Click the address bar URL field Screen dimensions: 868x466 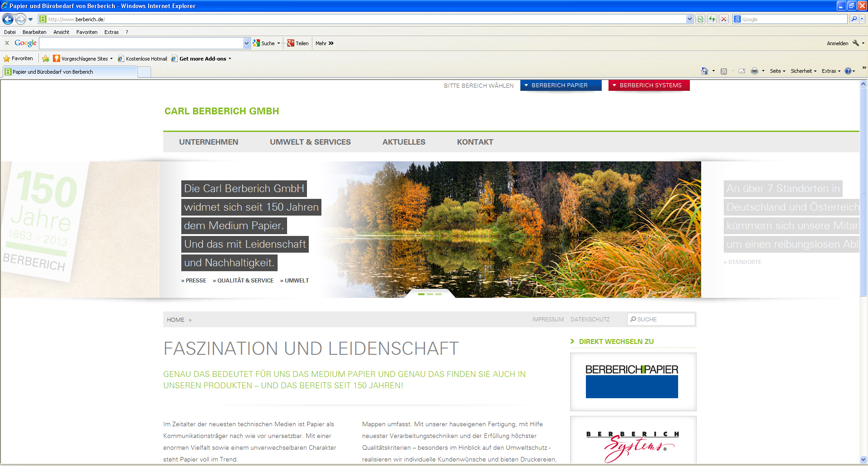point(362,19)
